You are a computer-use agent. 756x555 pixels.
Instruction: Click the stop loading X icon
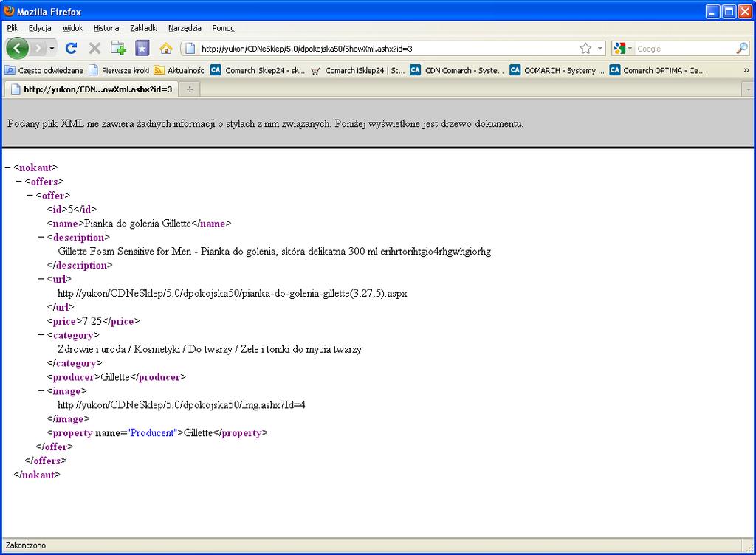95,48
